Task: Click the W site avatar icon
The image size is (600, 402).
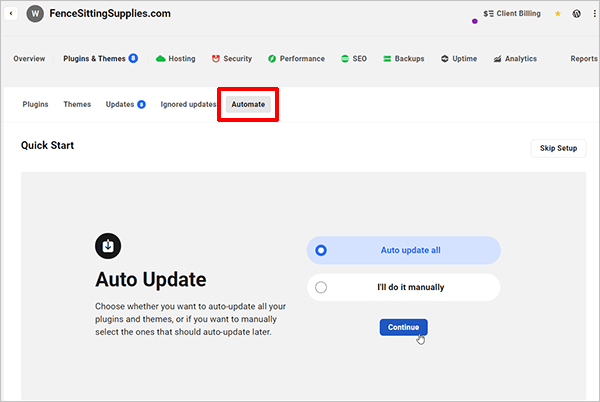Action: pyautogui.click(x=35, y=14)
